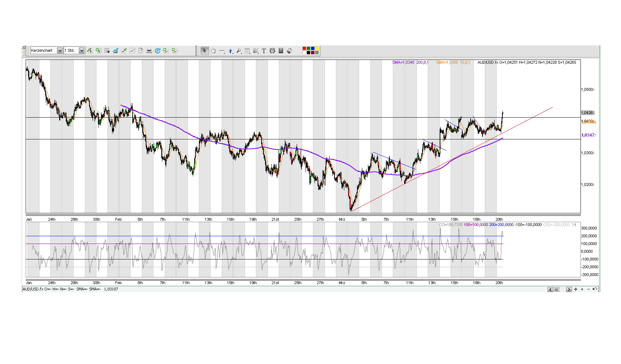The image size is (621, 364).
Task: Click the horizontal scrollbar thumb
Action: (x=557, y=289)
